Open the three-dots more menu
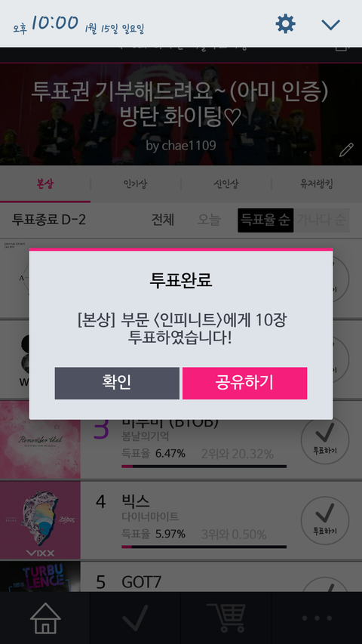The height and width of the screenshot is (644, 362). tap(317, 618)
